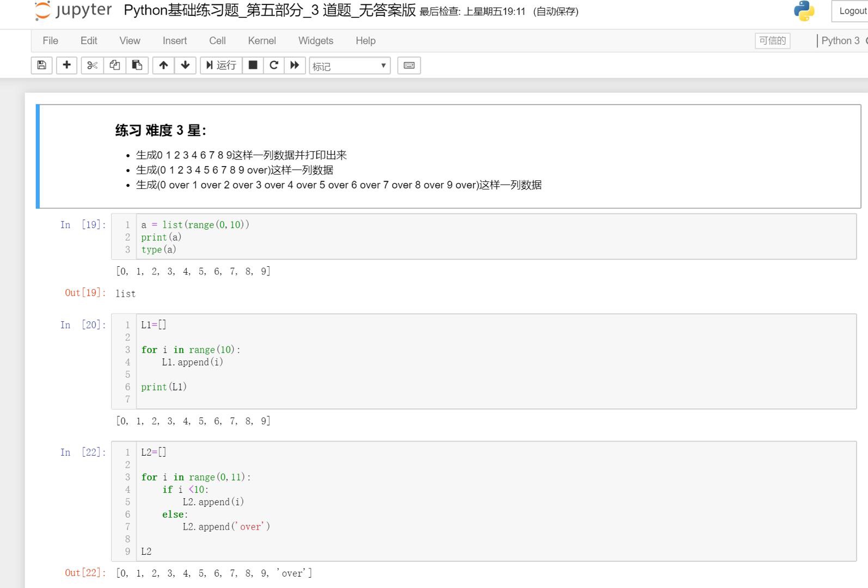868x588 pixels.
Task: Click the Out[19] prompt label
Action: click(85, 293)
